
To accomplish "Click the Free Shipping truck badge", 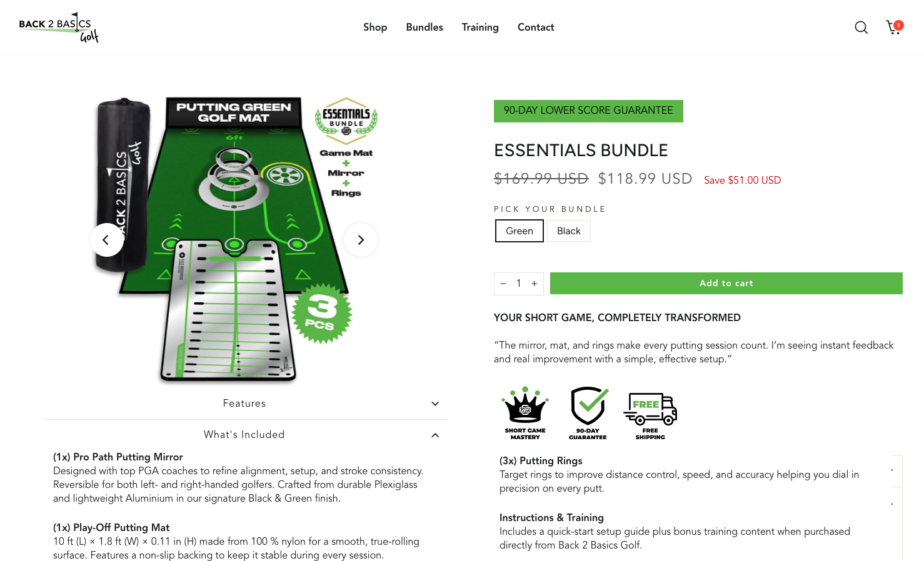I will [x=650, y=416].
